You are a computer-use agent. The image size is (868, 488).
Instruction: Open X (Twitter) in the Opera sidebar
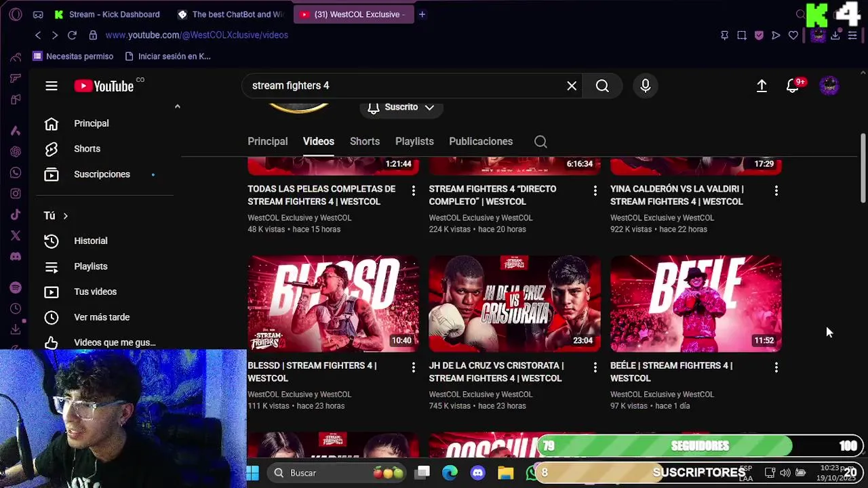pos(16,236)
